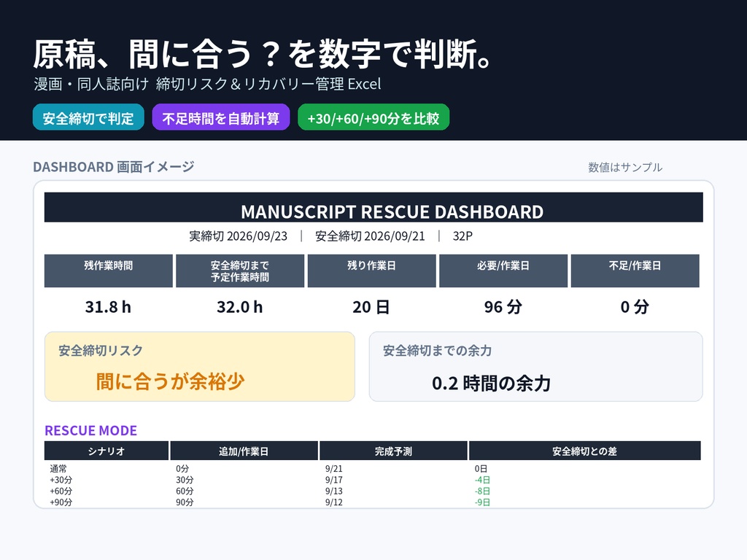Click the 32P page count
The width and height of the screenshot is (747, 560).
(x=462, y=236)
